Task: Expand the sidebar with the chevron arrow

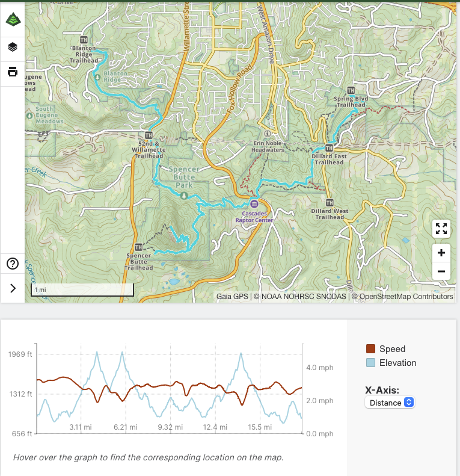Action: coord(13,288)
